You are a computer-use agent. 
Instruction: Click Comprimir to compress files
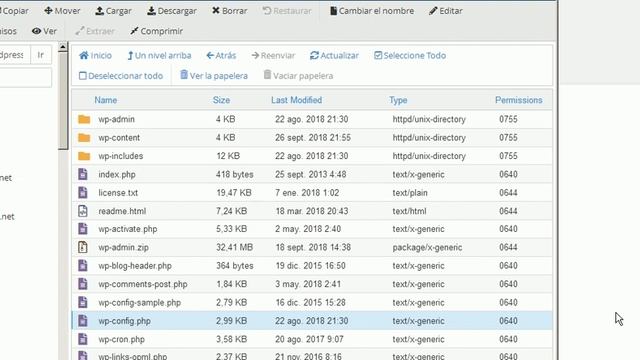click(156, 31)
